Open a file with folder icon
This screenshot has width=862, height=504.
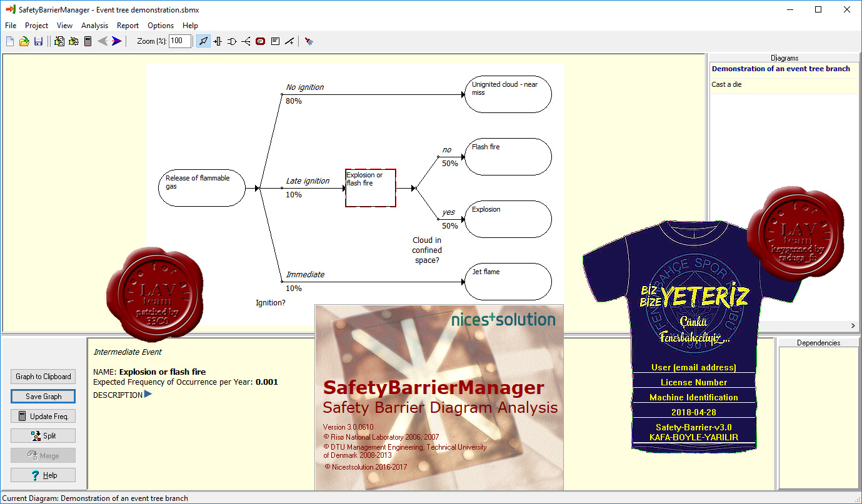tap(24, 41)
